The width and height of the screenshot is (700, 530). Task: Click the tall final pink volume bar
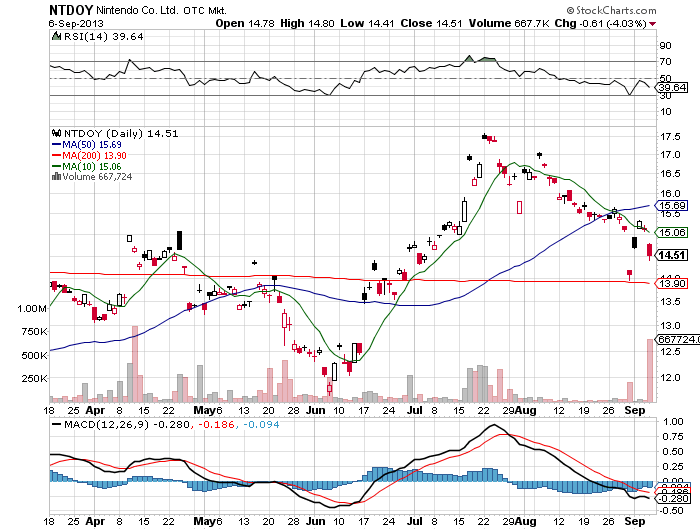coord(650,371)
